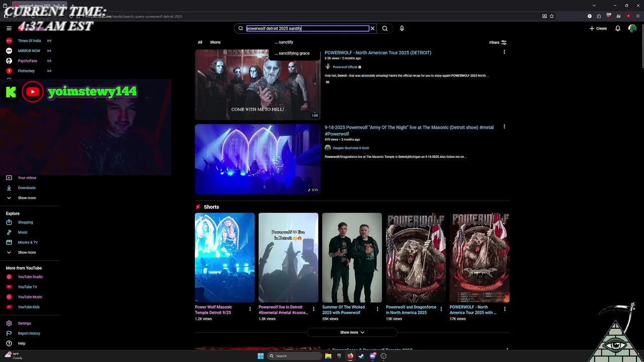This screenshot has height=362, width=644.
Task: Click the magnifier search button beside the clear icon
Action: coord(385,29)
